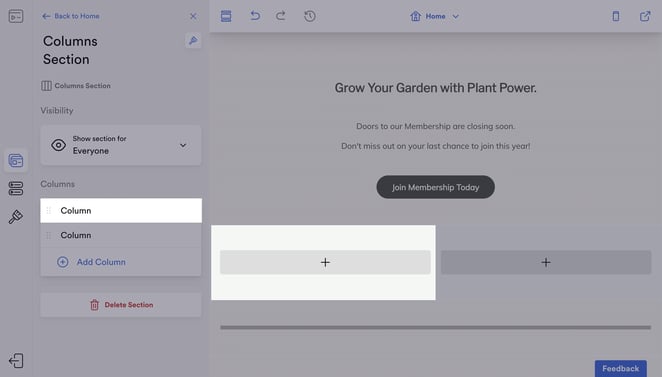Toggle the sections panel toolbar icon

(x=226, y=16)
